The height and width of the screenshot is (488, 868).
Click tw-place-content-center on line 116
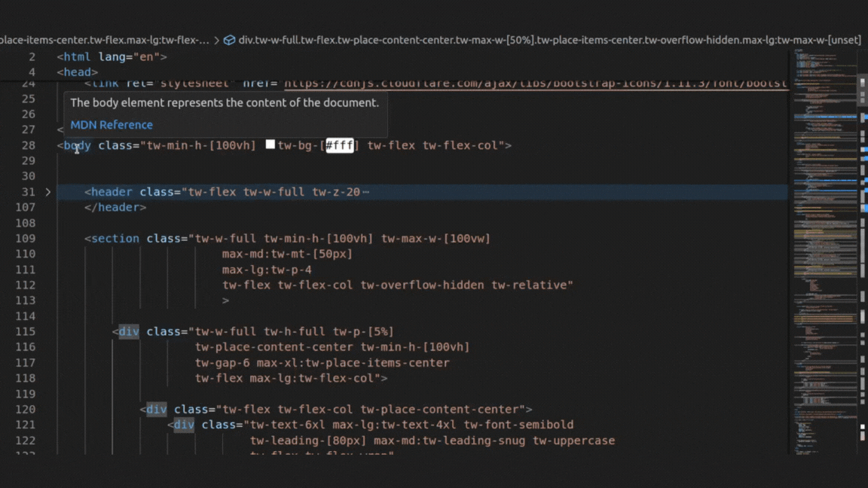274,347
